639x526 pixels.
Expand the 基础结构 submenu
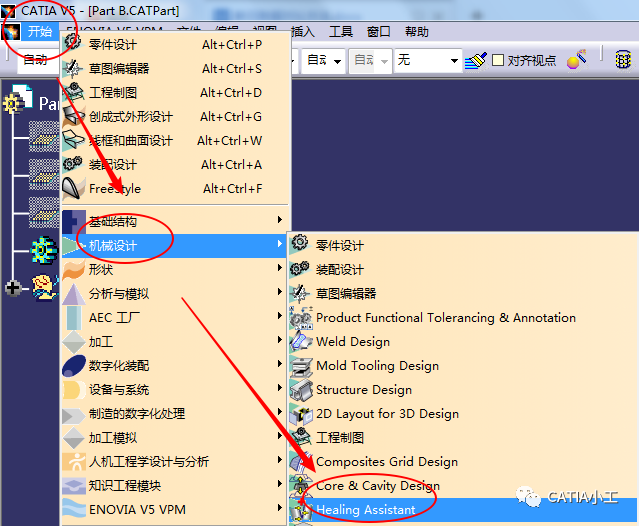[175, 221]
